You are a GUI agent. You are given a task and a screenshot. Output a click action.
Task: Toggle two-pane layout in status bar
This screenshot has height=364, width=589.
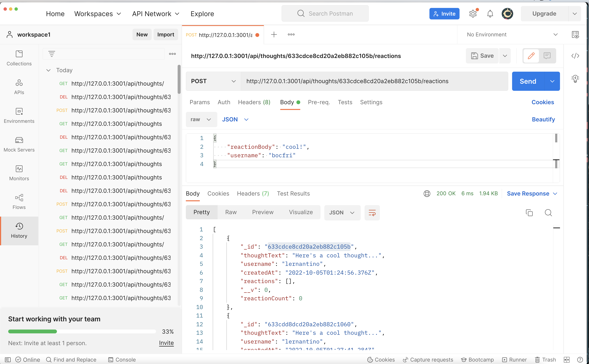(x=566, y=360)
